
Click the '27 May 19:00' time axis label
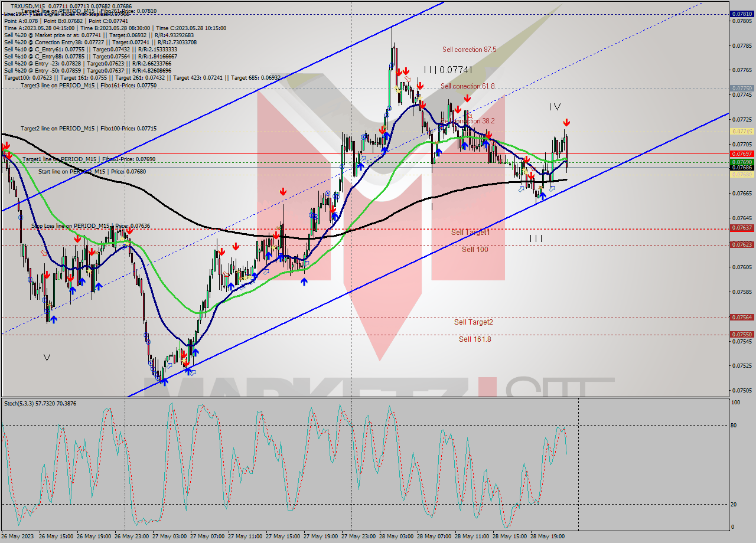click(321, 537)
